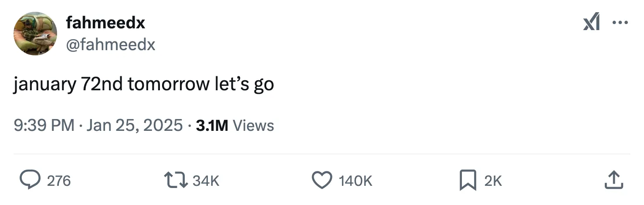
Task: Click the 3.1M view count number
Action: pos(212,126)
